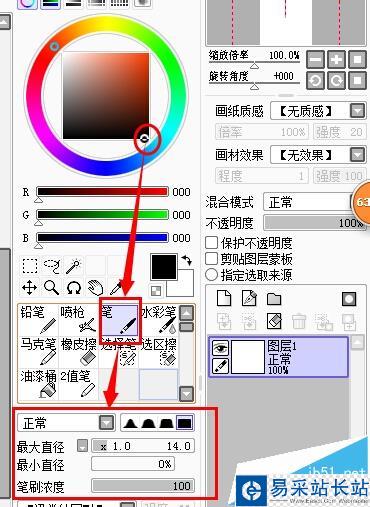370x507 pixels.
Task: Create a new pen-tool linework layer
Action: click(x=249, y=298)
